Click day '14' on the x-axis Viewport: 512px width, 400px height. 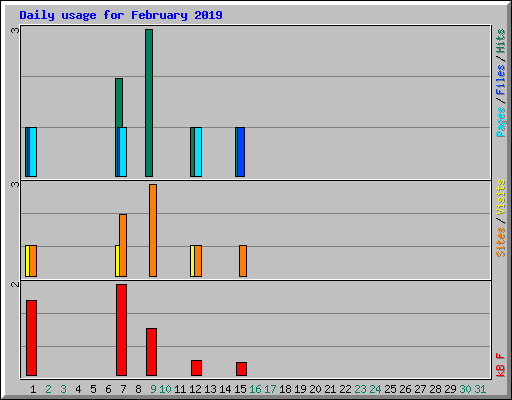pyautogui.click(x=225, y=389)
